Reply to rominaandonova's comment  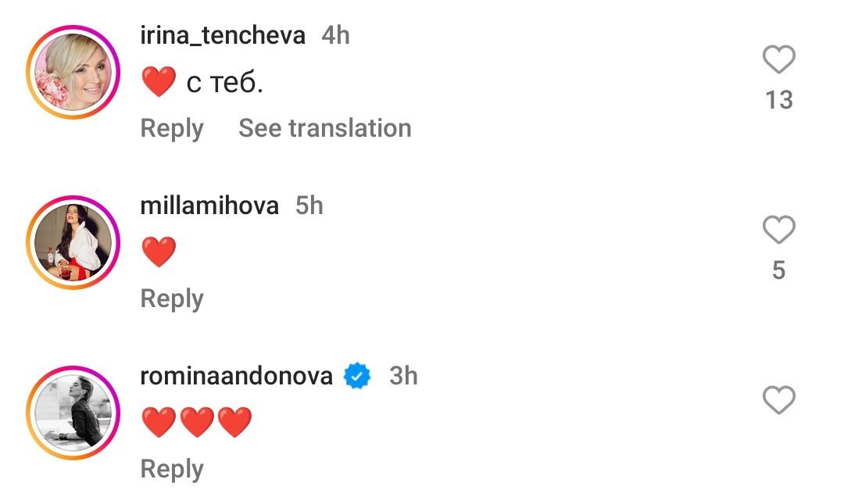click(x=171, y=469)
